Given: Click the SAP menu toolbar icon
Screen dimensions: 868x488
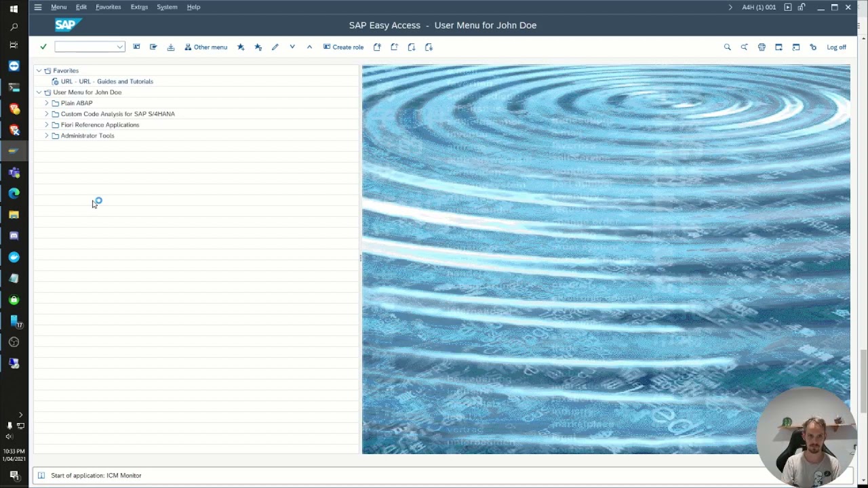Looking at the screenshot, I should [x=153, y=47].
